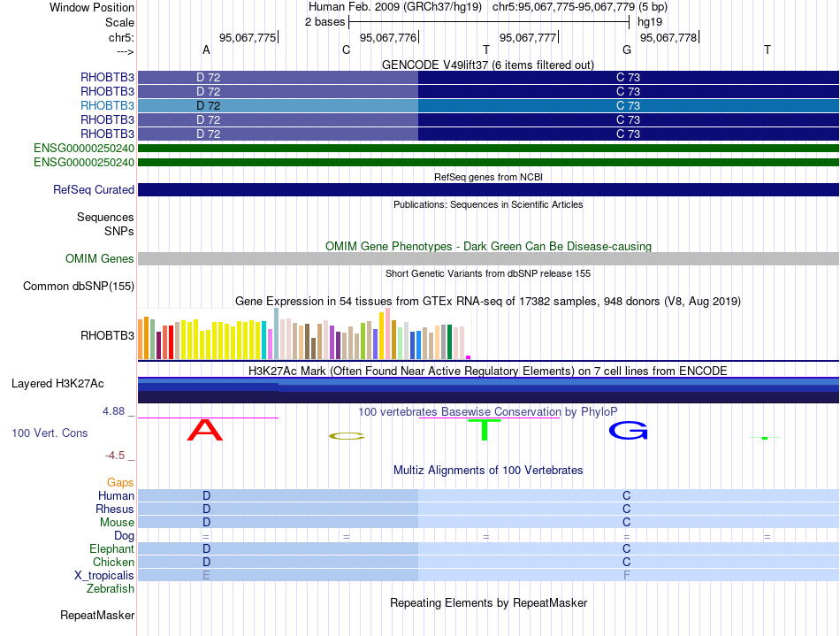Click the 95,067,776 position marker
This screenshot has height=636, width=840.
coord(388,37)
